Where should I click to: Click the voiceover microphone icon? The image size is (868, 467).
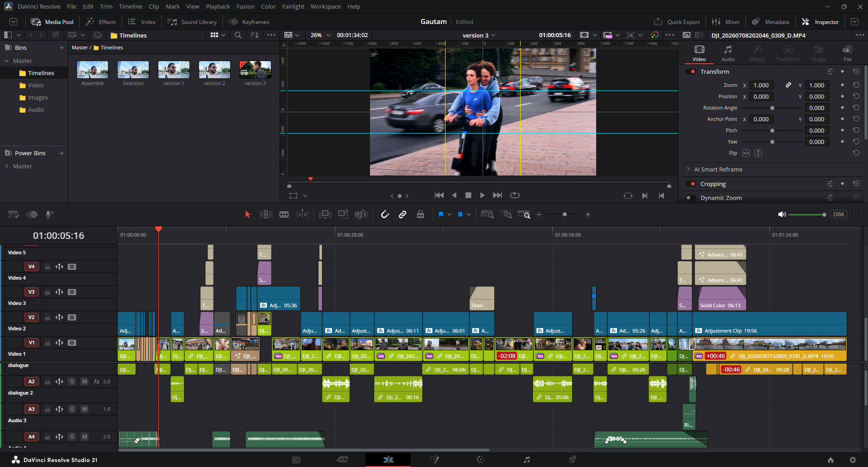(49, 214)
